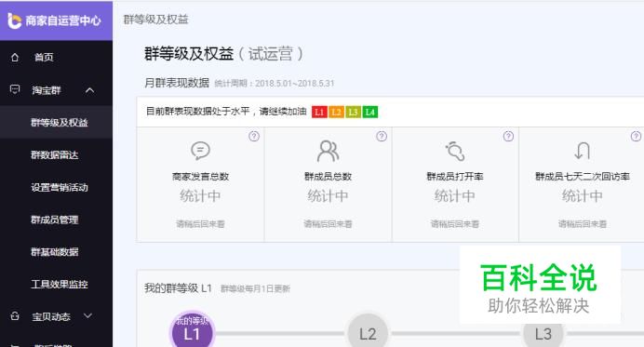Click the 宝贝动态 bag icon

tap(15, 315)
